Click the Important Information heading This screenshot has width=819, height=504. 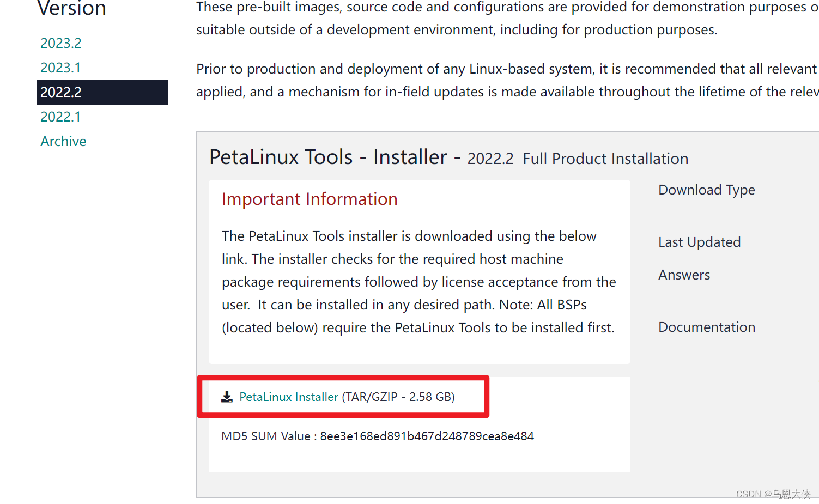tap(309, 199)
